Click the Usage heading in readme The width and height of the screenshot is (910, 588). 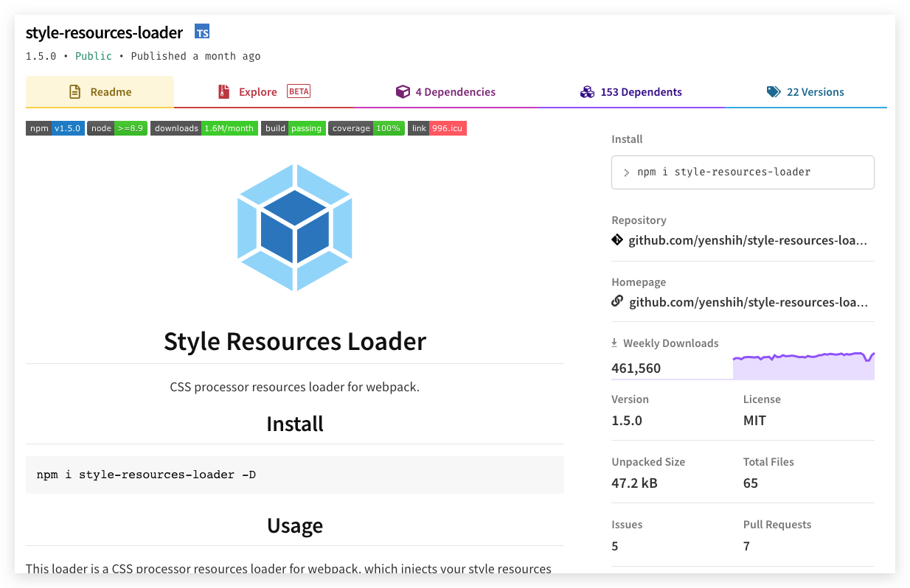[x=295, y=525]
